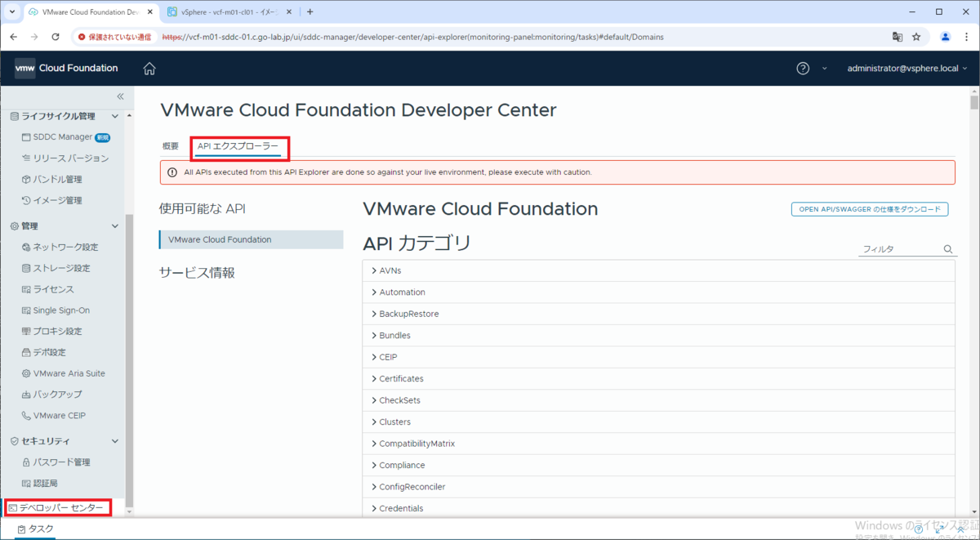This screenshot has height=540, width=980.
Task: Open 認証局 in the sidebar
Action: (40, 483)
